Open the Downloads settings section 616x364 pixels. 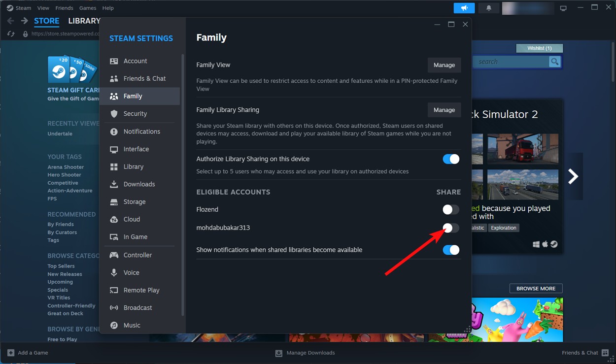(x=138, y=184)
